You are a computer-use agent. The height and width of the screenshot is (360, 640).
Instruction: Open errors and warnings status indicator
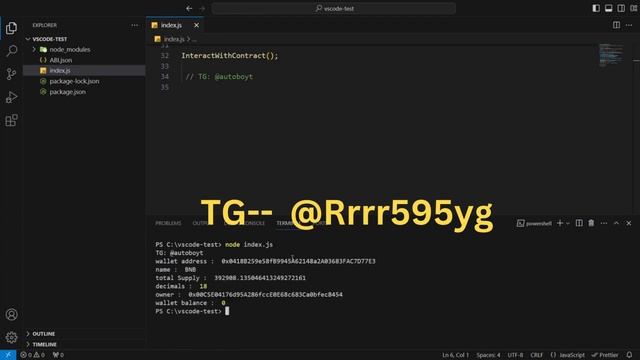[x=33, y=355]
